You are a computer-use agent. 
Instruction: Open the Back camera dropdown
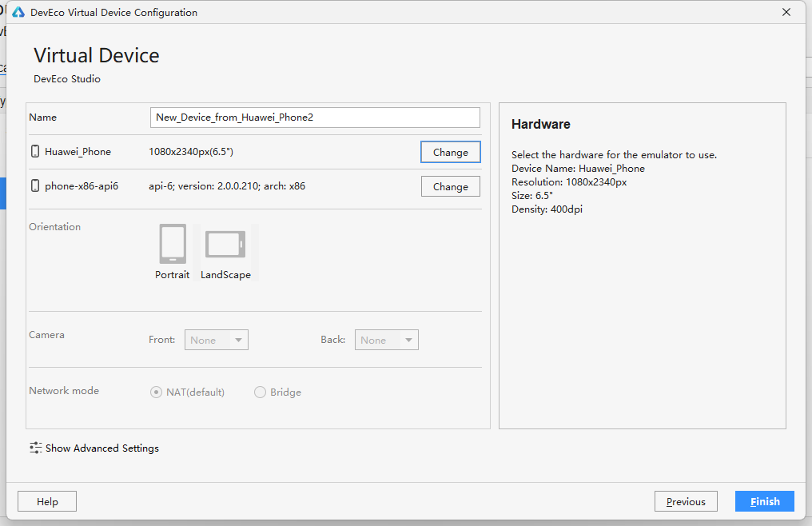(x=386, y=340)
